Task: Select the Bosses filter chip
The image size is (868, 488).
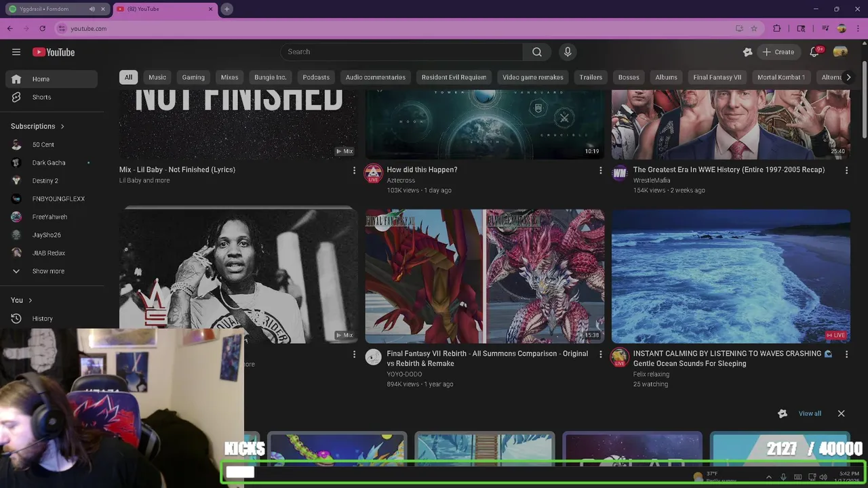Action: pyautogui.click(x=629, y=77)
